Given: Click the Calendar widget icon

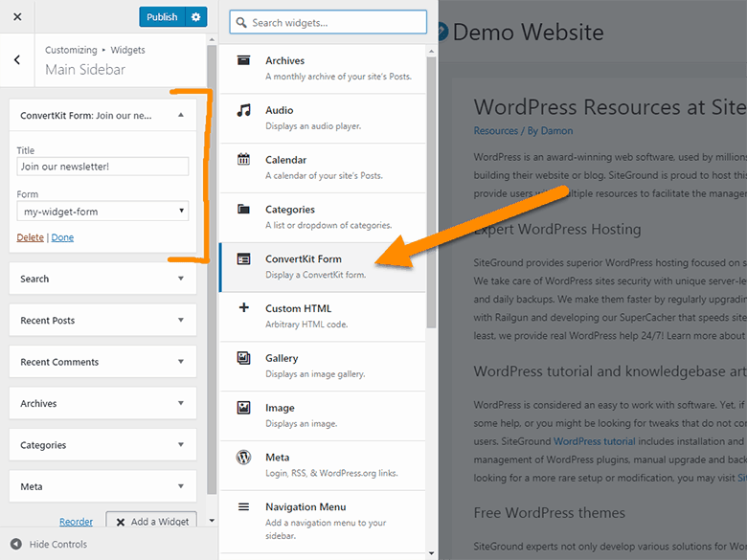Looking at the screenshot, I should pos(243,159).
